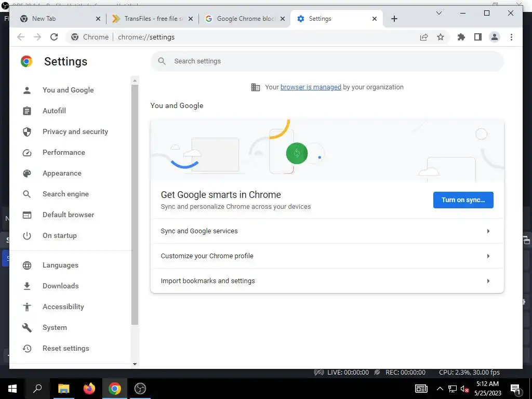
Task: Close the TransFiles tab
Action: [191, 19]
